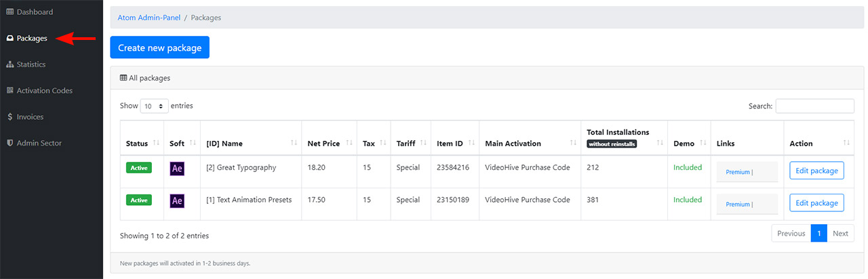Click the After Effects icon for Great Typography
The width and height of the screenshot is (868, 279).
[177, 169]
